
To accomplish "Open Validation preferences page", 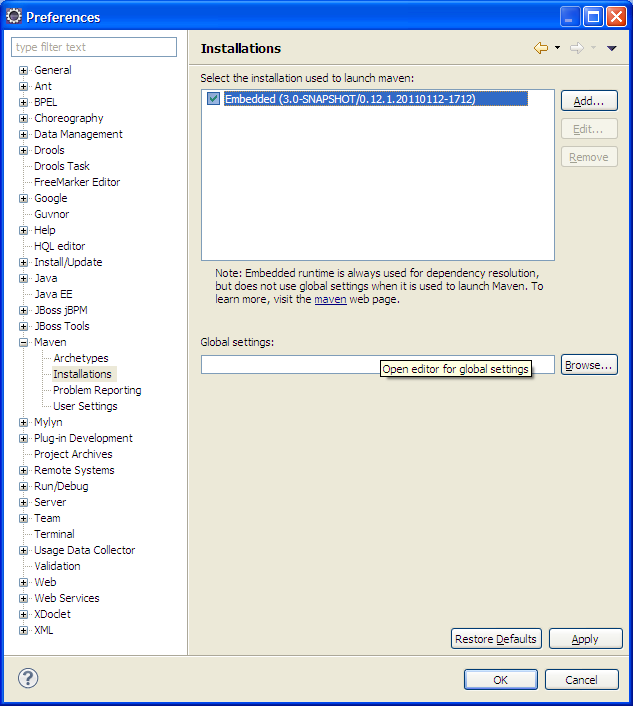I will point(57,566).
